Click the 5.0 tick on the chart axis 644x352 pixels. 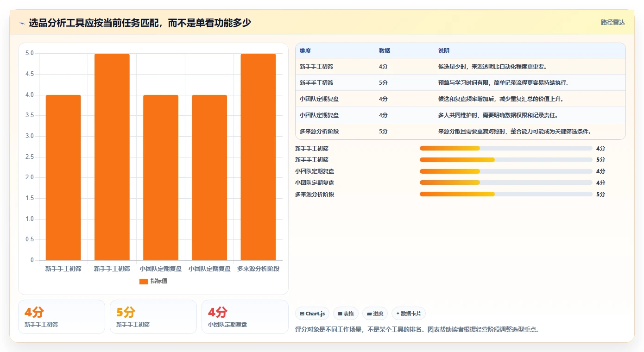[30, 53]
